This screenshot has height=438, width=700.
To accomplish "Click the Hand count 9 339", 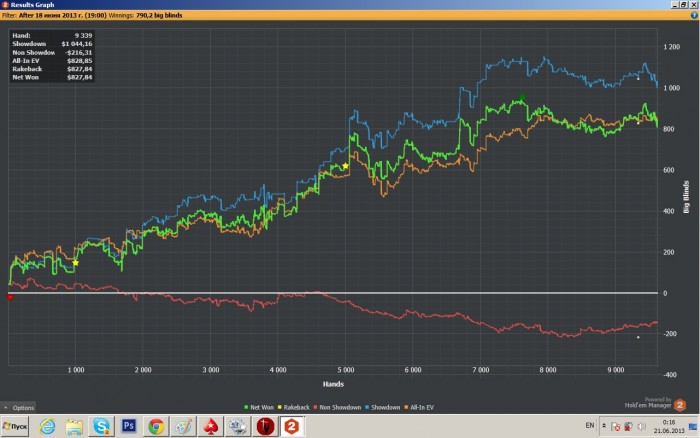I will tap(83, 35).
